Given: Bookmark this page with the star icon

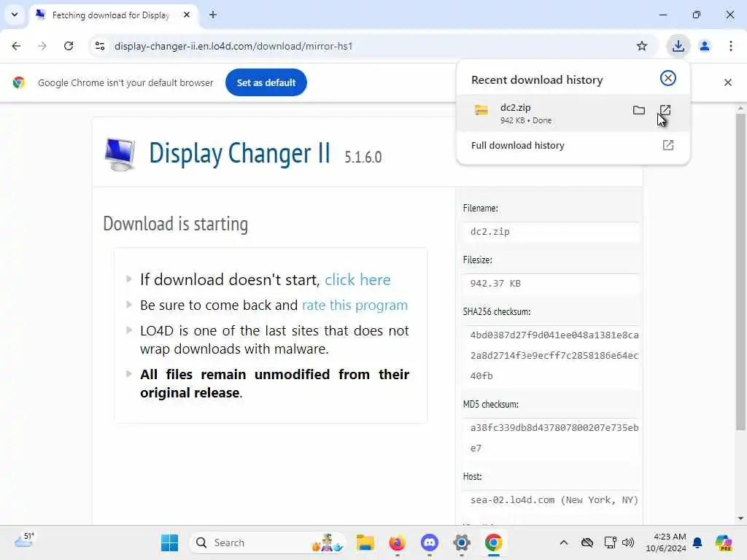Looking at the screenshot, I should tap(642, 46).
